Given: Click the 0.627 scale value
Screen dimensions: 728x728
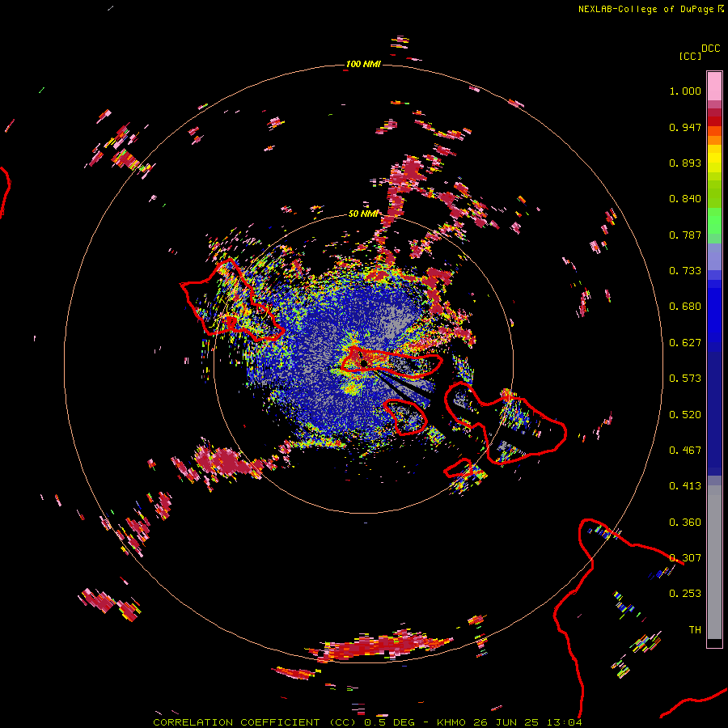Looking at the screenshot, I should 685,343.
